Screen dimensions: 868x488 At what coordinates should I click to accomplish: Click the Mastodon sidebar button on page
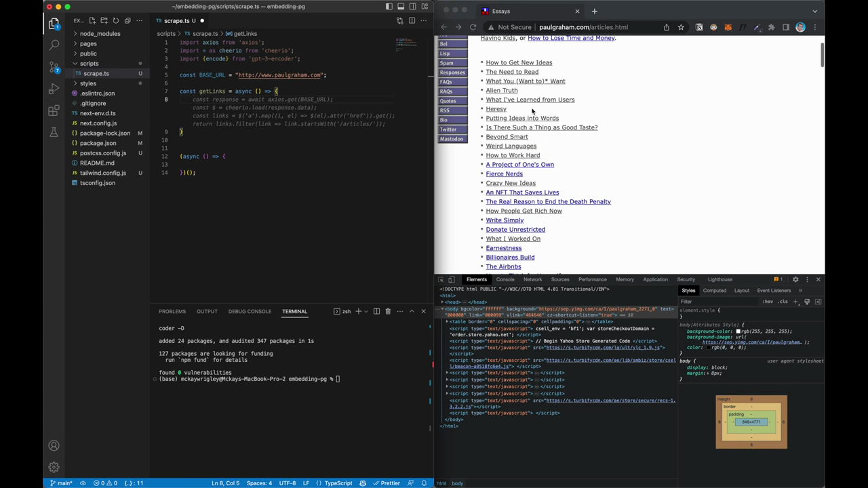452,139
